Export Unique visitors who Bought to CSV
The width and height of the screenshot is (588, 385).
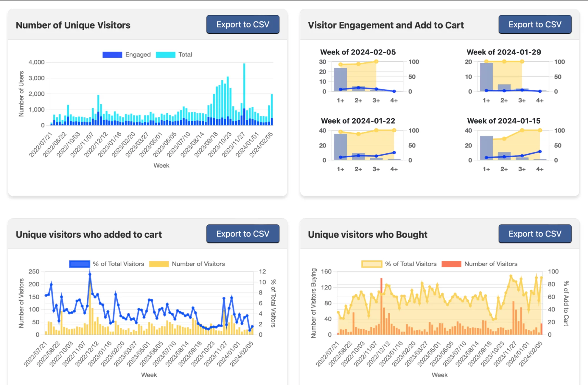535,234
